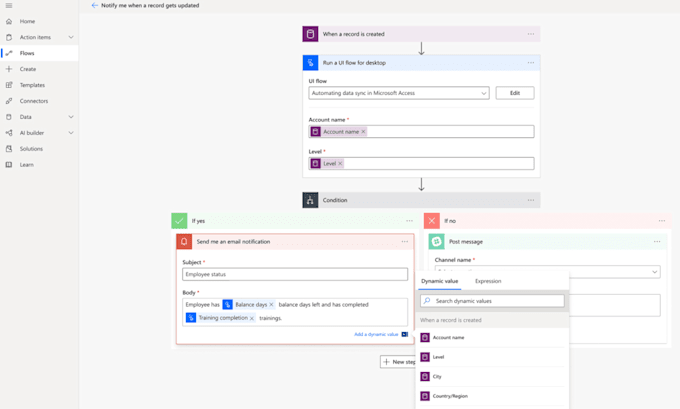680x409 pixels.
Task: Remove the Balance days token
Action: coord(271,304)
